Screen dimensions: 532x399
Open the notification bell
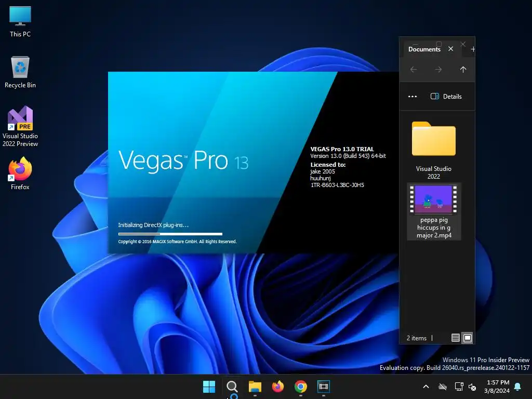pos(518,387)
